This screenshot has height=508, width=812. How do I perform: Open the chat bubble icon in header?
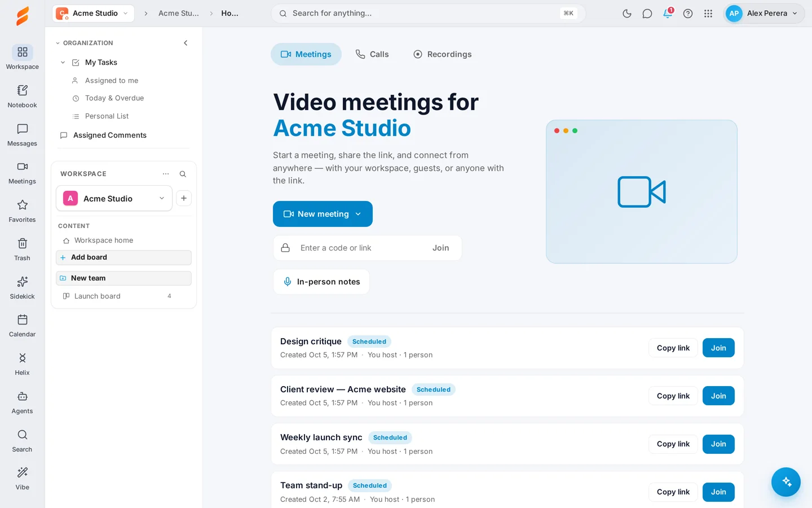click(647, 14)
